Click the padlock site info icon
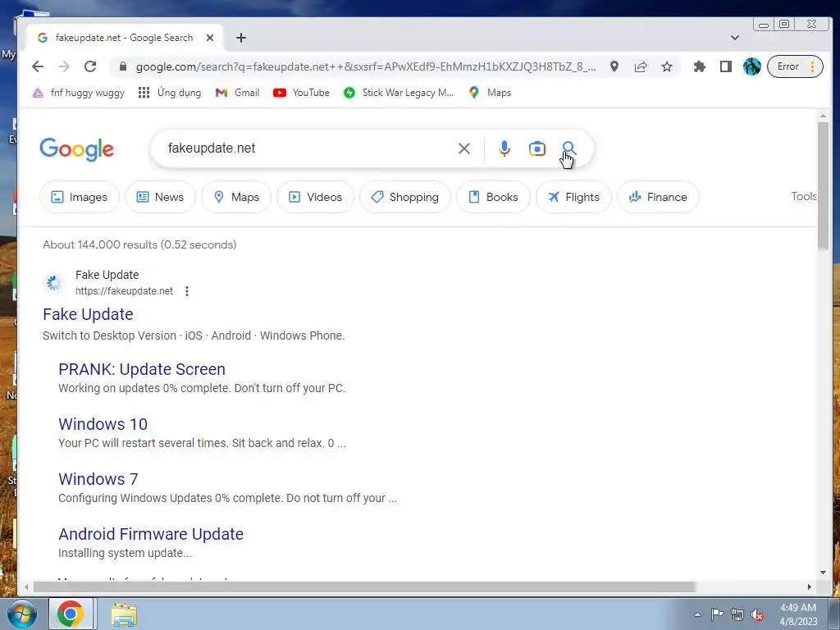840x630 pixels. [x=123, y=66]
